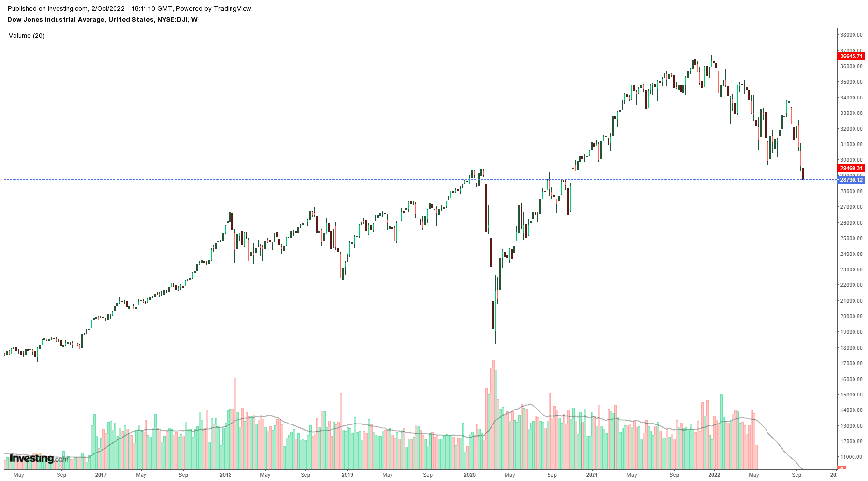This screenshot has height=481, width=868.
Task: Click the 25000.00 price axis label
Action: pos(851,238)
